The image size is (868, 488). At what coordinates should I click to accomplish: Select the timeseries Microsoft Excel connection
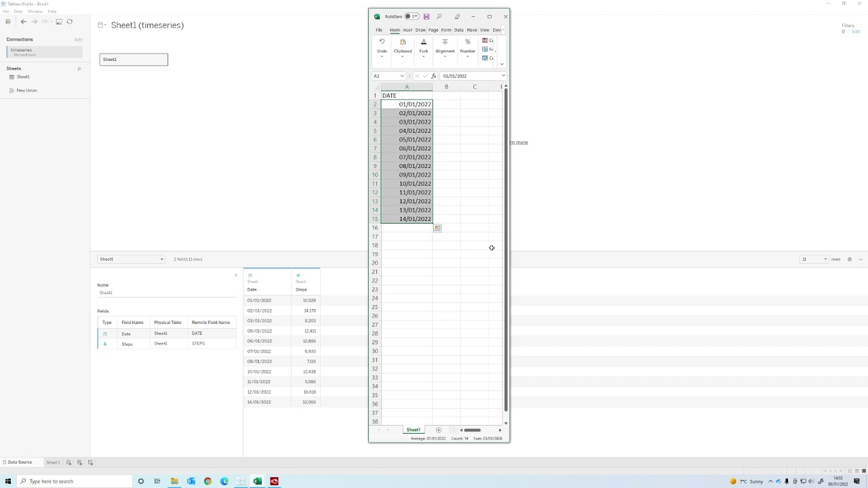pos(45,52)
